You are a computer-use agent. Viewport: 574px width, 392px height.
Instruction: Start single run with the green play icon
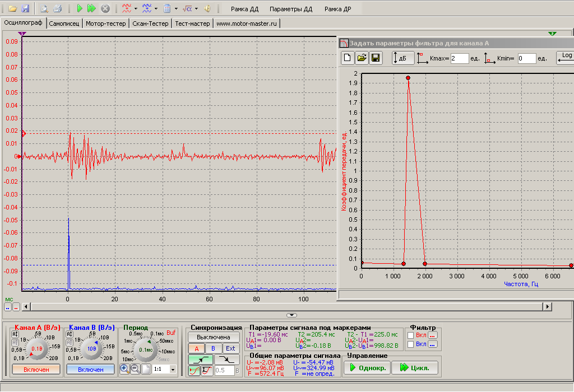tap(80, 8)
